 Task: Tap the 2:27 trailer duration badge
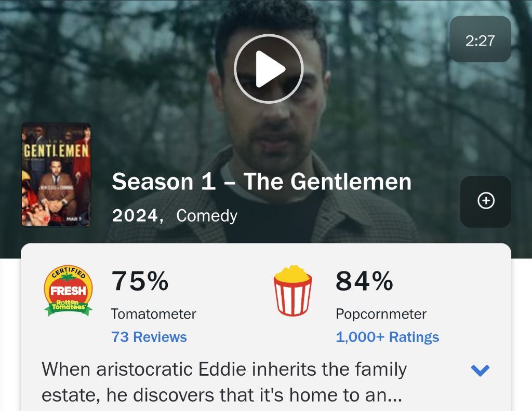point(480,39)
